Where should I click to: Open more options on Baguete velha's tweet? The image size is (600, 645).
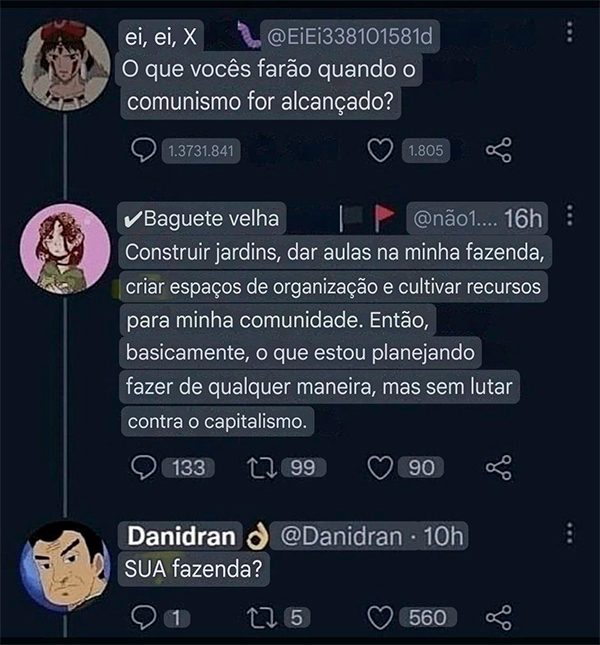point(570,215)
